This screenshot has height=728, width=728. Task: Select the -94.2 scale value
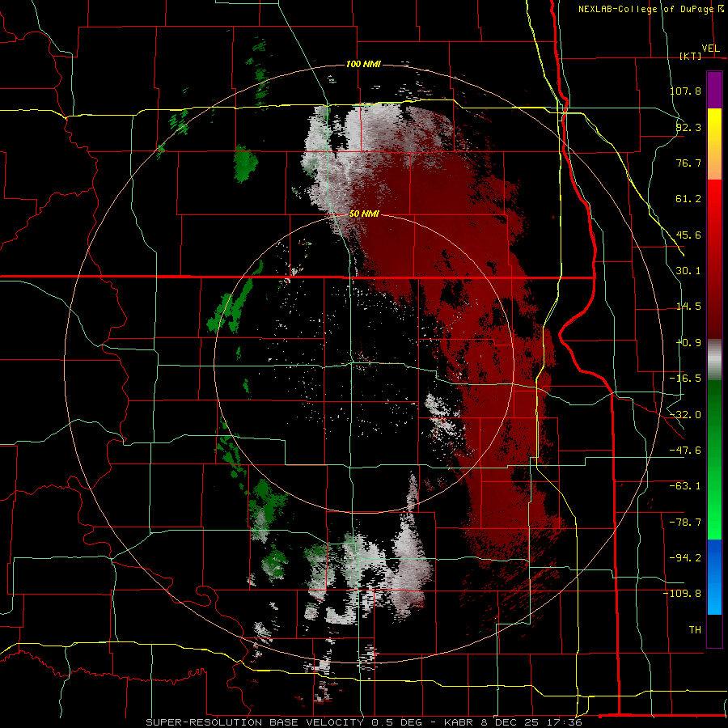686,558
